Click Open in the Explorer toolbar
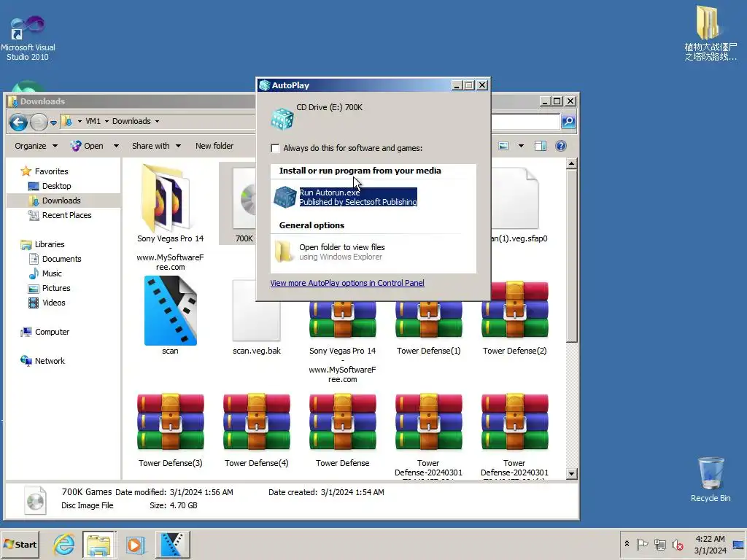747x560 pixels. click(88, 146)
